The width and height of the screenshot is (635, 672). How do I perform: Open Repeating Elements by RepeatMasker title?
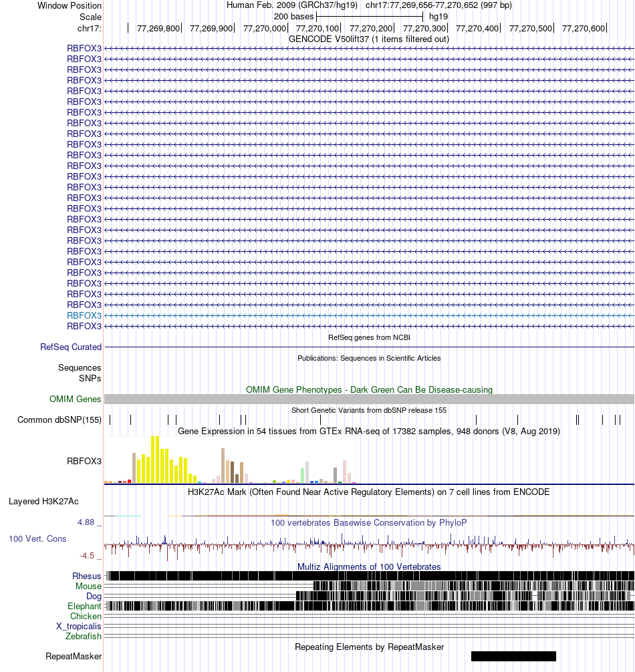369,647
